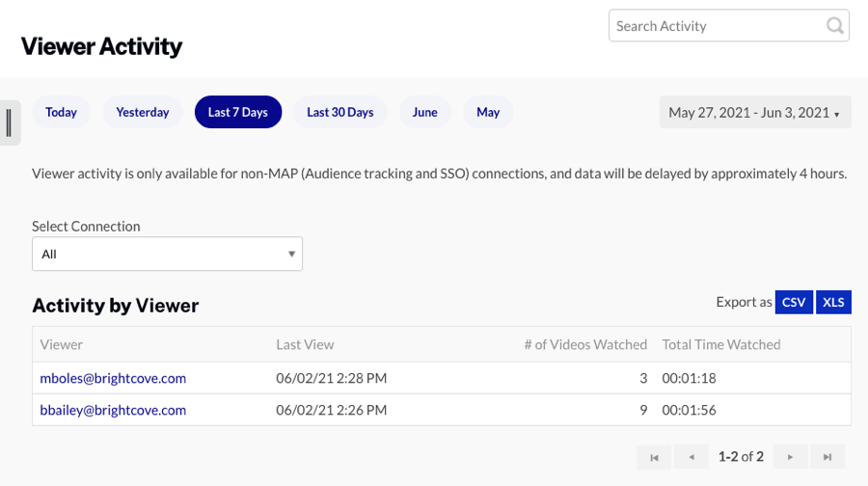
Task: Select the Last 7 Days filter
Action: 238,113
